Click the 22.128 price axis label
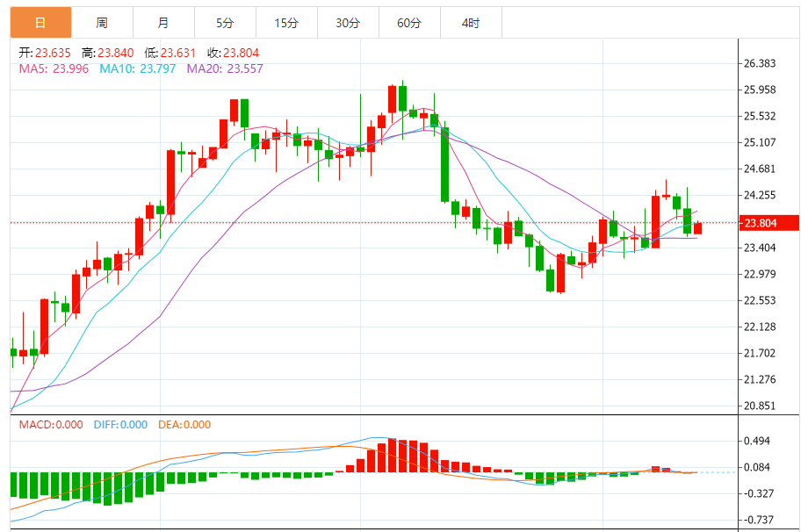 tap(760, 327)
